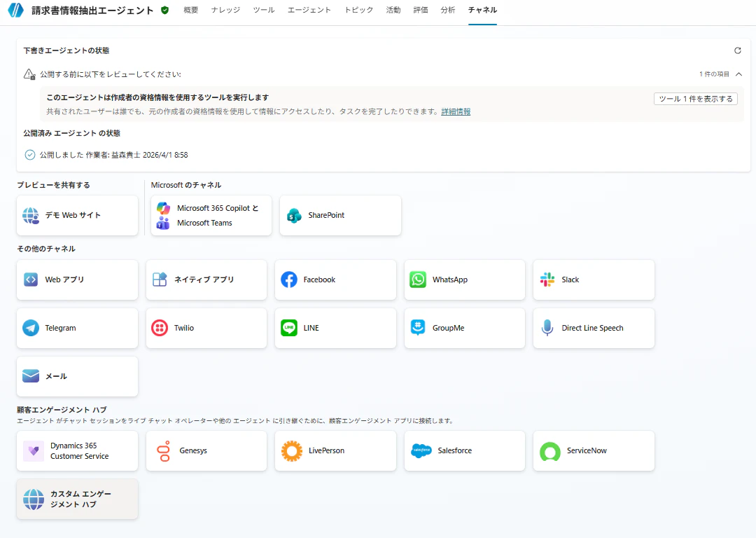The width and height of the screenshot is (756, 538).
Task: Open the 分析 tab
Action: [448, 10]
